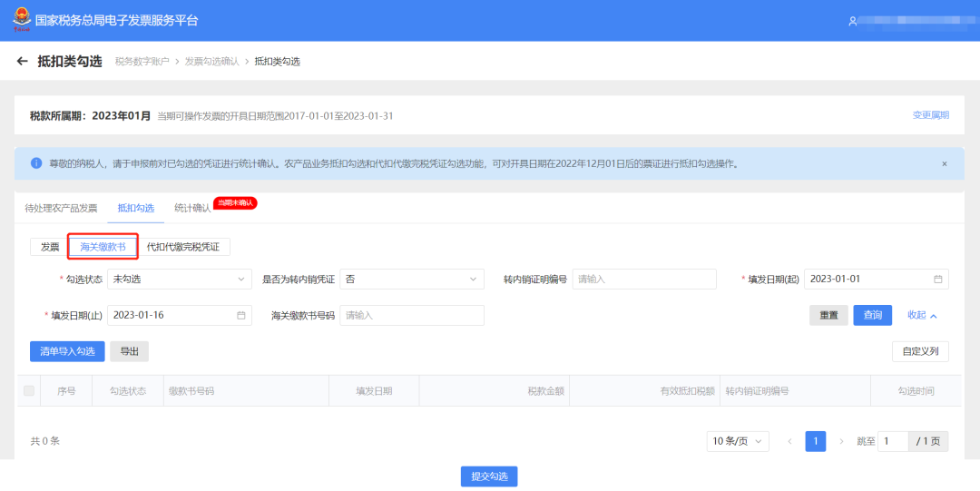Switch to the 待处理农产品发票 tab
Viewport: 980px width, 491px height.
(61, 208)
